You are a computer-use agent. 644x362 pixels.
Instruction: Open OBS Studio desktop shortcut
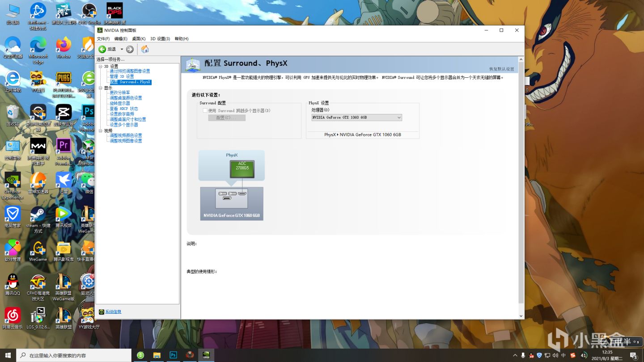click(89, 14)
